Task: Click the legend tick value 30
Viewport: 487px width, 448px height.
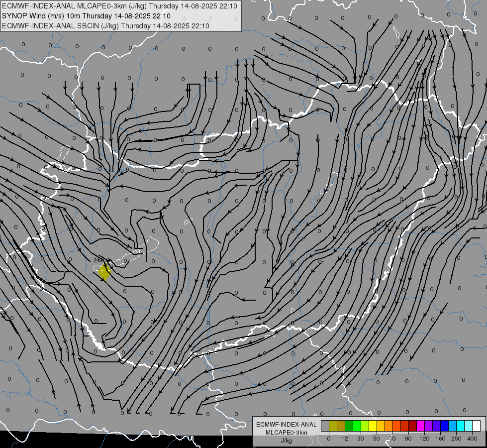Action: pyautogui.click(x=361, y=439)
